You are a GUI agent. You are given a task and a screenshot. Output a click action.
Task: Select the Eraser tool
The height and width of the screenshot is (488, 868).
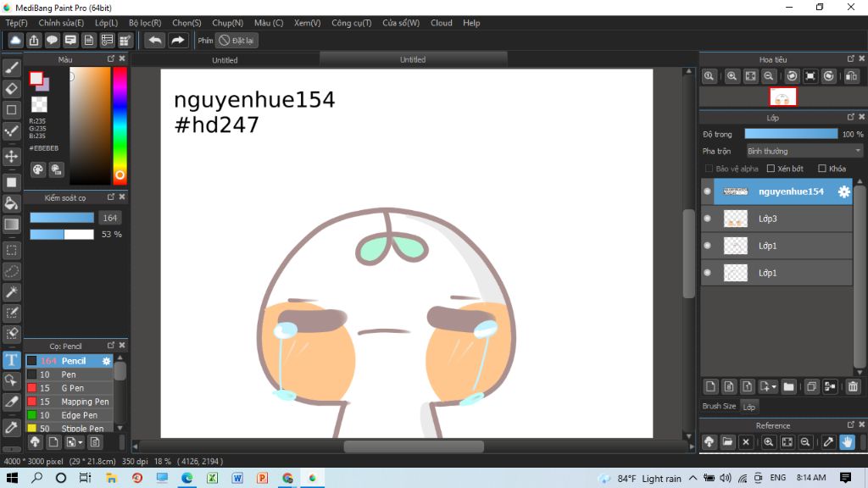(12, 88)
